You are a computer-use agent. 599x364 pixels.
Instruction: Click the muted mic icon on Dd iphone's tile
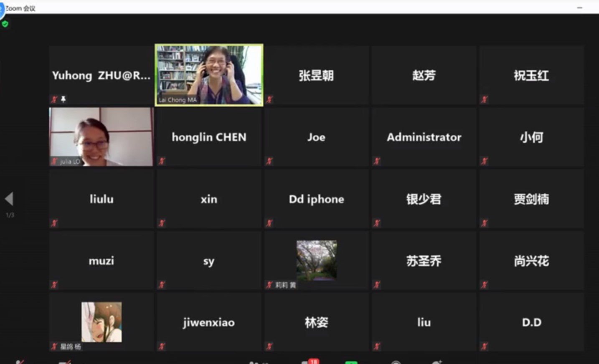pos(269,223)
